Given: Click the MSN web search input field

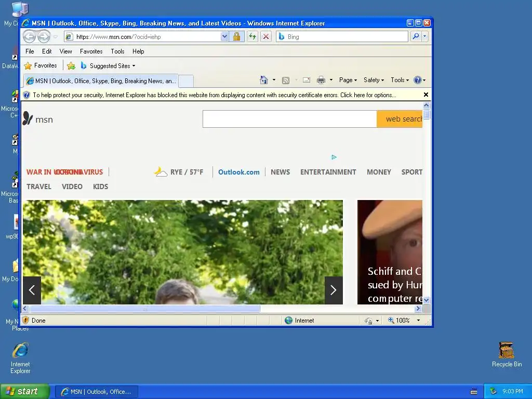Looking at the screenshot, I should tap(290, 119).
